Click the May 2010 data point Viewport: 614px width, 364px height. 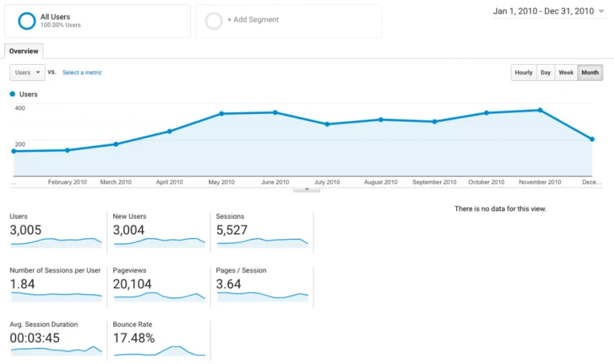(222, 113)
